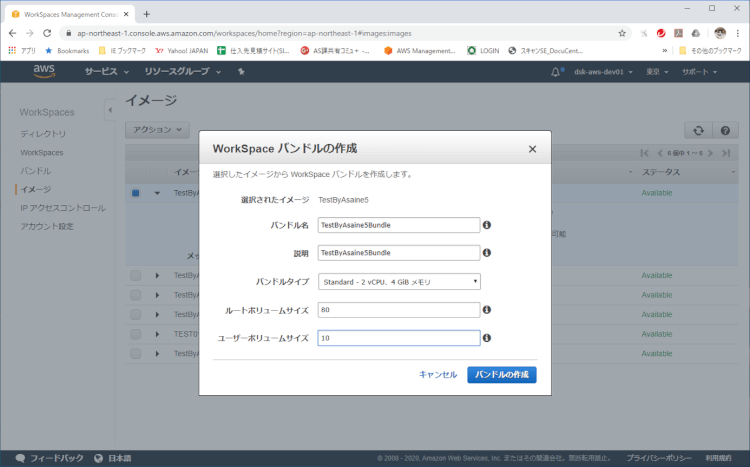Click the AWS logo icon
This screenshot has height=467, width=750.
coord(44,72)
